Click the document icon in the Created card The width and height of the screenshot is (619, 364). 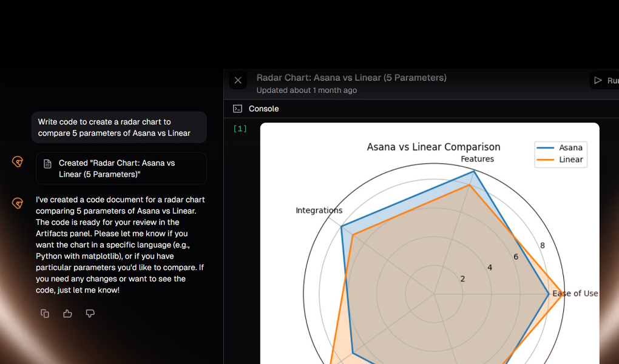(47, 164)
